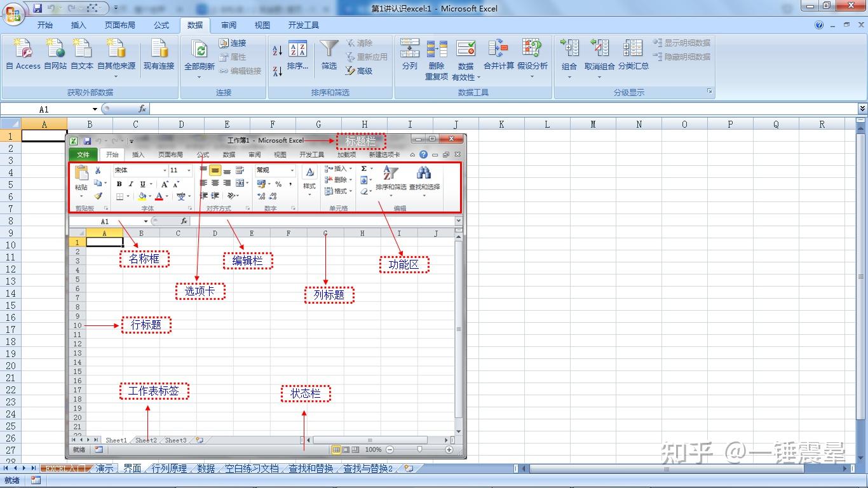Expand the 全部刷新 dropdown arrow
This screenshot has width=868, height=488.
click(200, 77)
